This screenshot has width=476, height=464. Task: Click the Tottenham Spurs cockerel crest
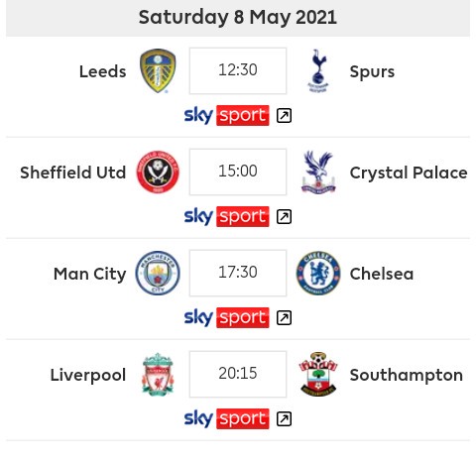[318, 70]
